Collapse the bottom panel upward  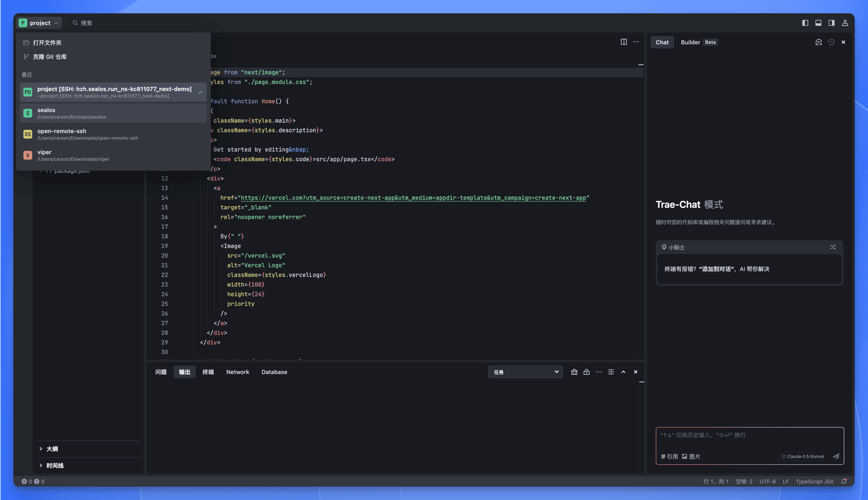(623, 372)
